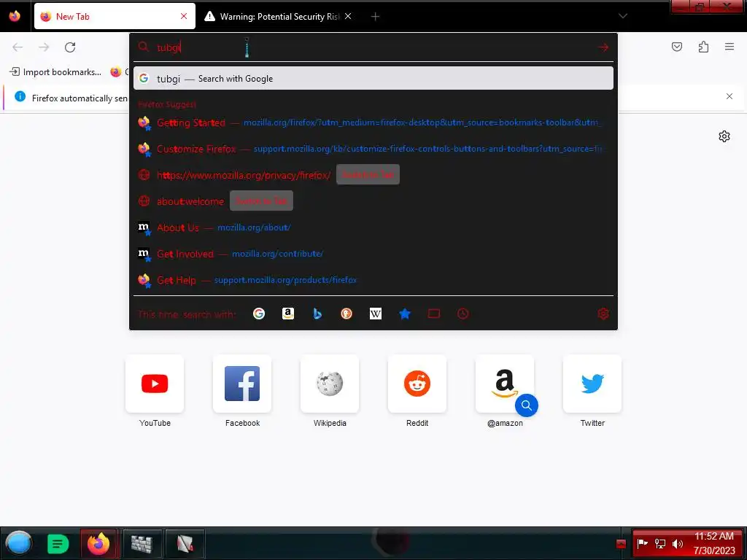Search with Wikipedia one-off icon
The width and height of the screenshot is (747, 560).
pos(376,314)
